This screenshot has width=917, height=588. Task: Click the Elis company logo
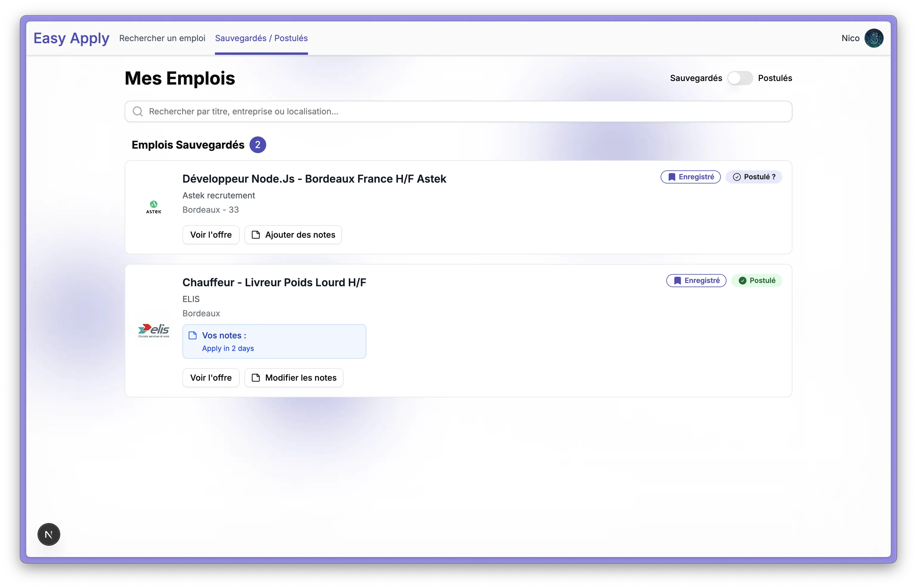pyautogui.click(x=154, y=330)
